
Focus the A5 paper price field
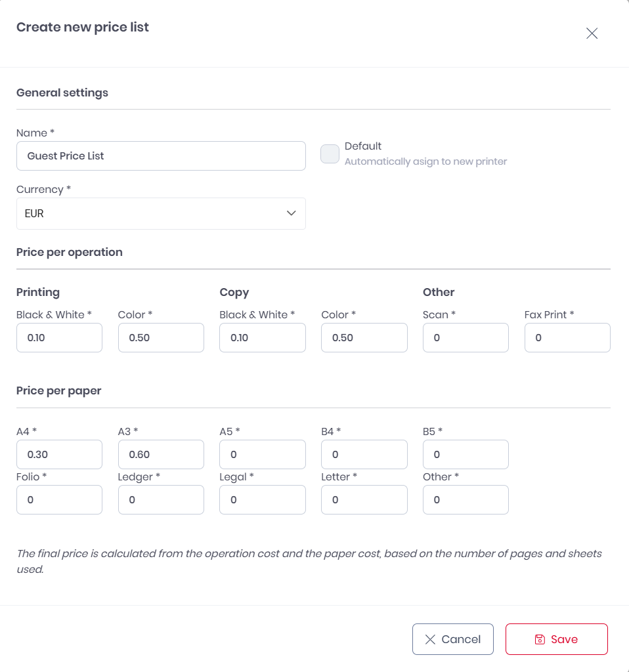click(x=263, y=454)
